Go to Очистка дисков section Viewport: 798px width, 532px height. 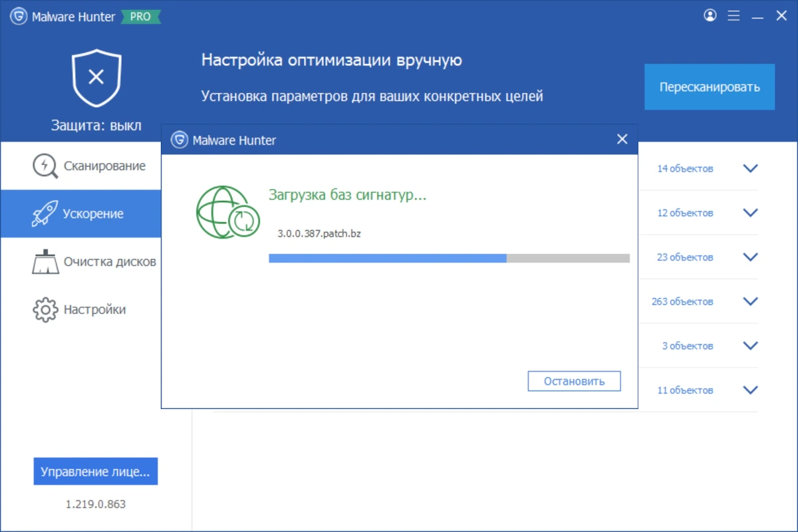tap(80, 262)
